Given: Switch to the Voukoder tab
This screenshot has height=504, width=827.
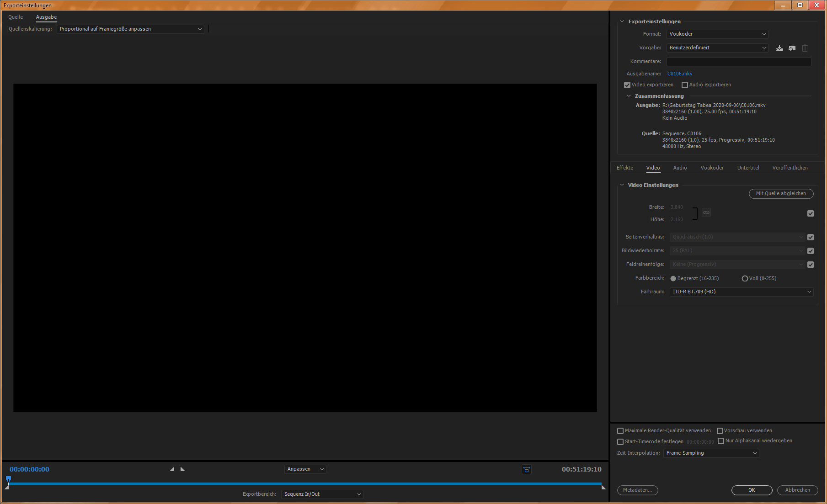Looking at the screenshot, I should click(712, 168).
